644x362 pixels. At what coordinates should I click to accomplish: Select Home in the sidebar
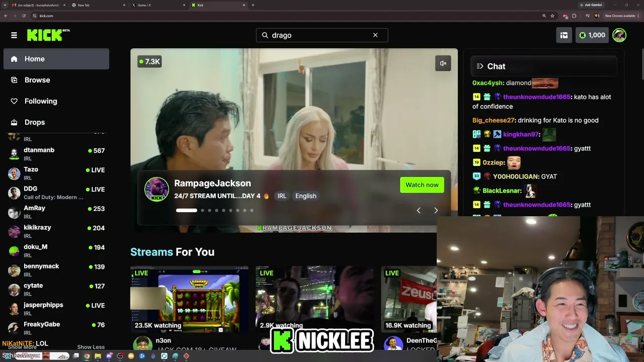click(56, 59)
